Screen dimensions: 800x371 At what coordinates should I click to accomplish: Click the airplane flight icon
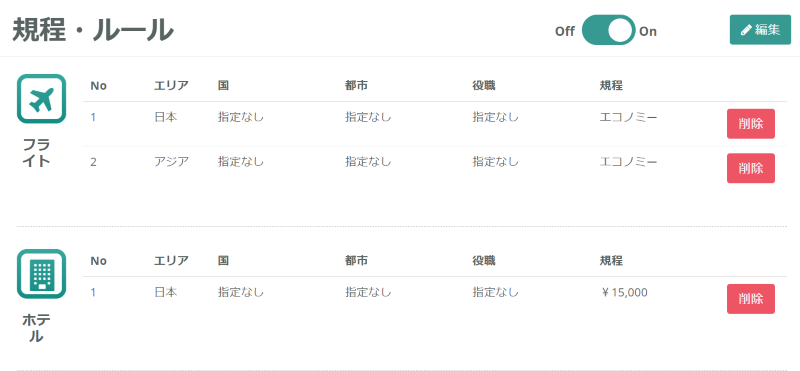41,99
